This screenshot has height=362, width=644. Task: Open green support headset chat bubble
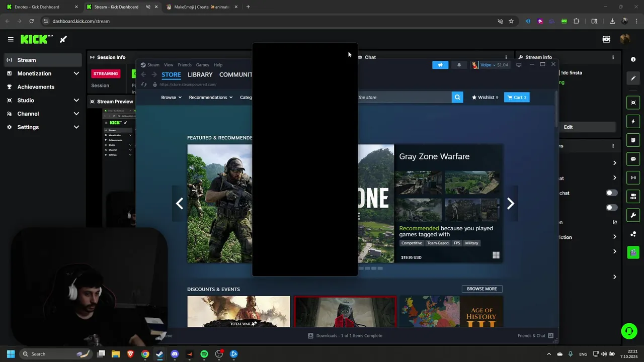pyautogui.click(x=629, y=331)
